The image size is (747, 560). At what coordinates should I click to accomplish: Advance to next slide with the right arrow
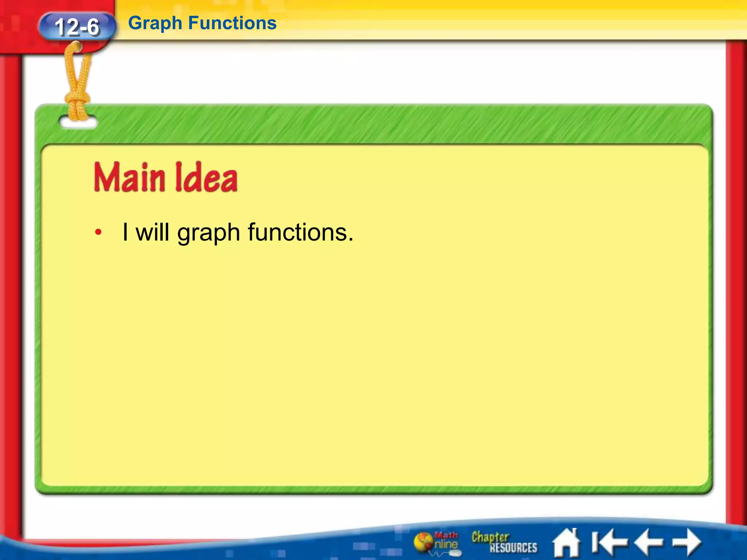click(686, 543)
